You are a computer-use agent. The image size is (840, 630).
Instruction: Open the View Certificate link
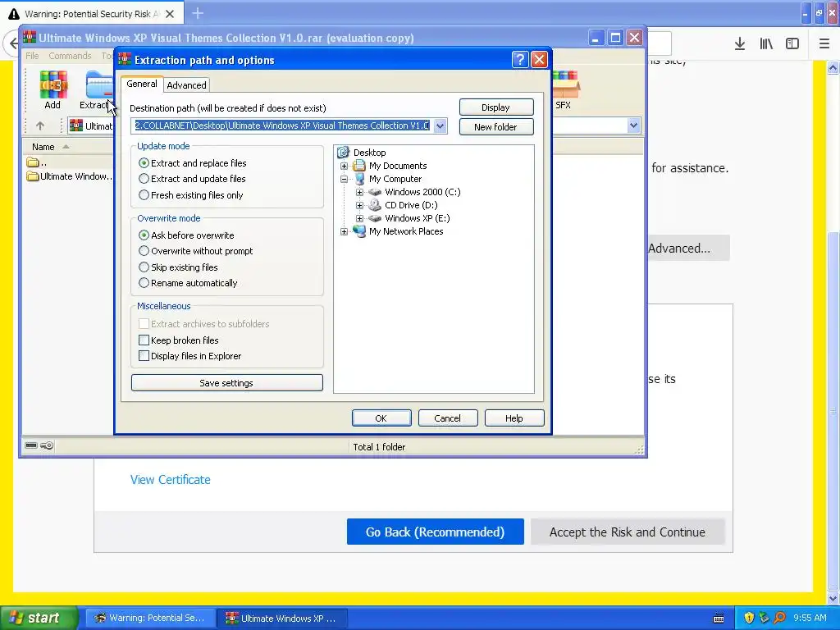(x=171, y=479)
